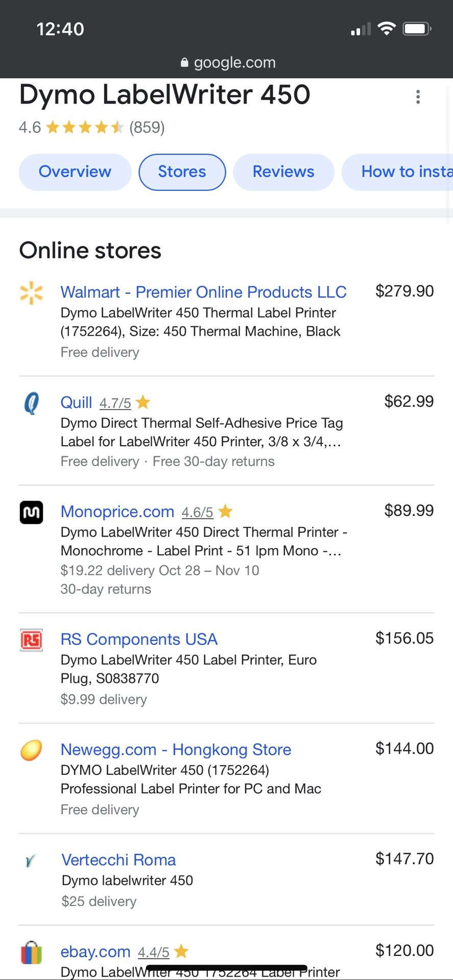The image size is (453, 980).
Task: Open Walmart - Premier Online Products LLC link
Action: 204,292
